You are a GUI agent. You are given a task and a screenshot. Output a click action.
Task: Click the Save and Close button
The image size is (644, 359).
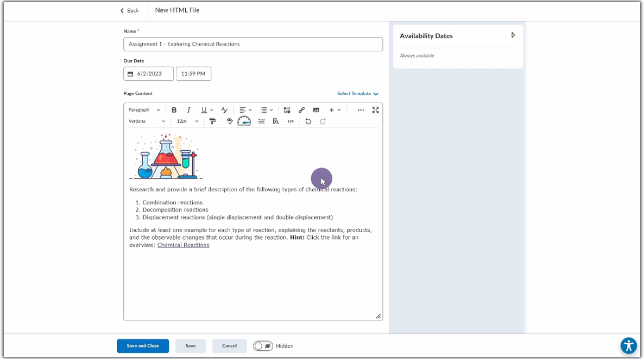click(143, 346)
